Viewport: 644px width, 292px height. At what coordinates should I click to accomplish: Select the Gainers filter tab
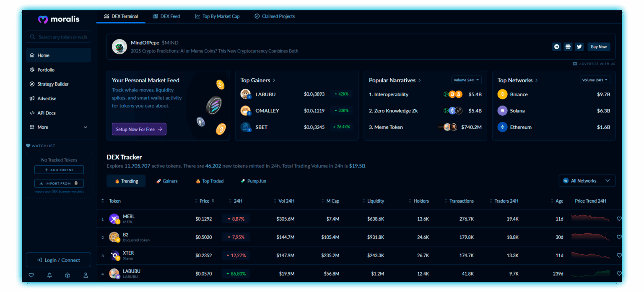click(x=167, y=181)
